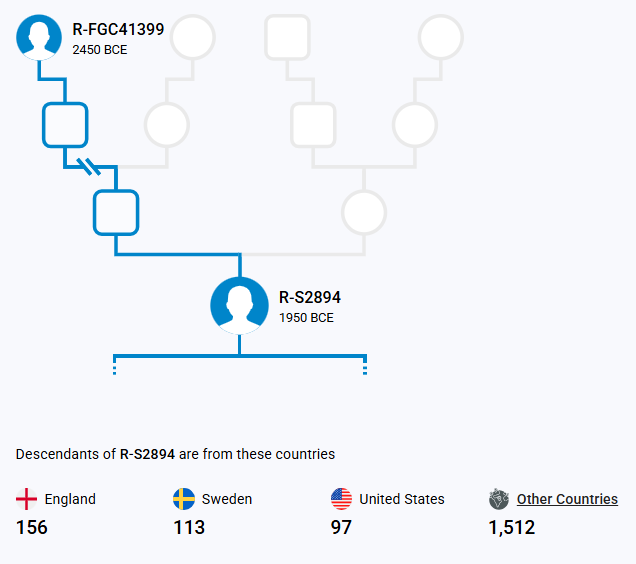Click the Other Countries count 1,512
The image size is (636, 564).
[511, 527]
